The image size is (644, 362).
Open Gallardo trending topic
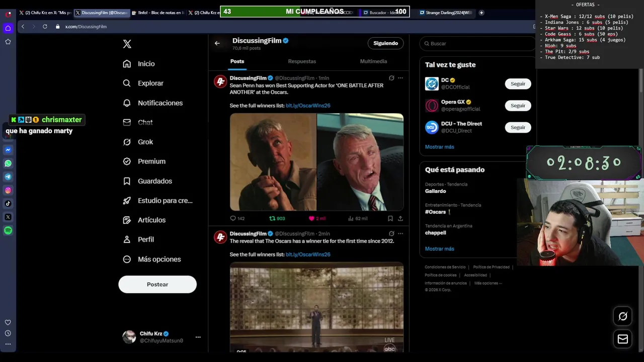click(436, 191)
